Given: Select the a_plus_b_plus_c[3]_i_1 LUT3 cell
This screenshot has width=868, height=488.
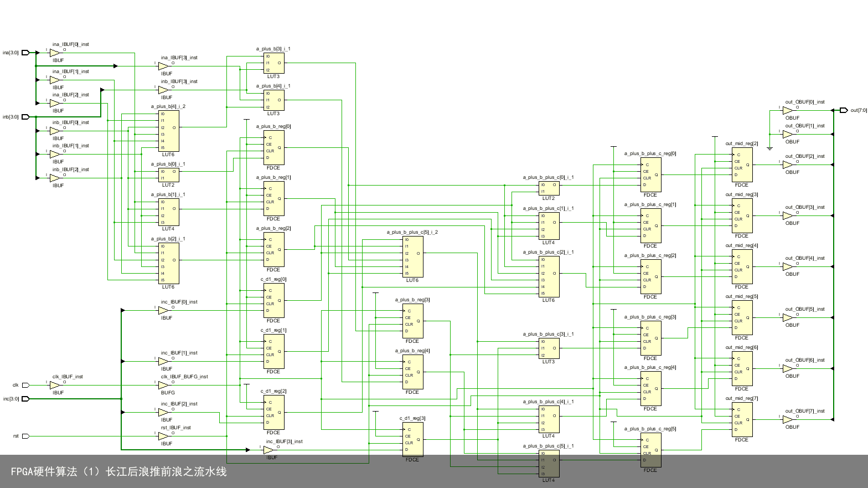Looking at the screenshot, I should 549,348.
